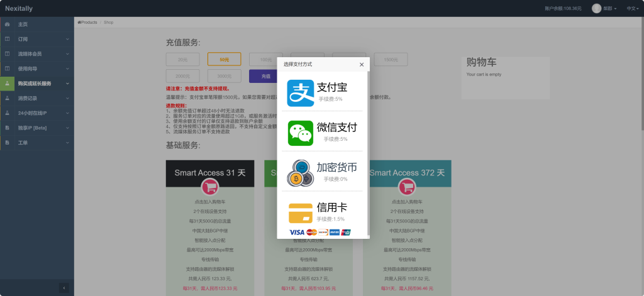Click the 24小时在线IP sidebar icon
Screen dimensions: 644x296
pos(7,113)
